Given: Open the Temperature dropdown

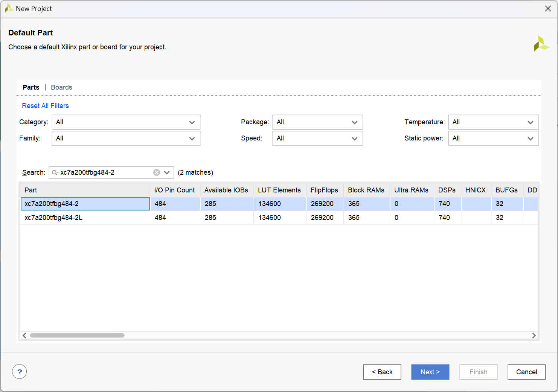Looking at the screenshot, I should click(x=493, y=122).
